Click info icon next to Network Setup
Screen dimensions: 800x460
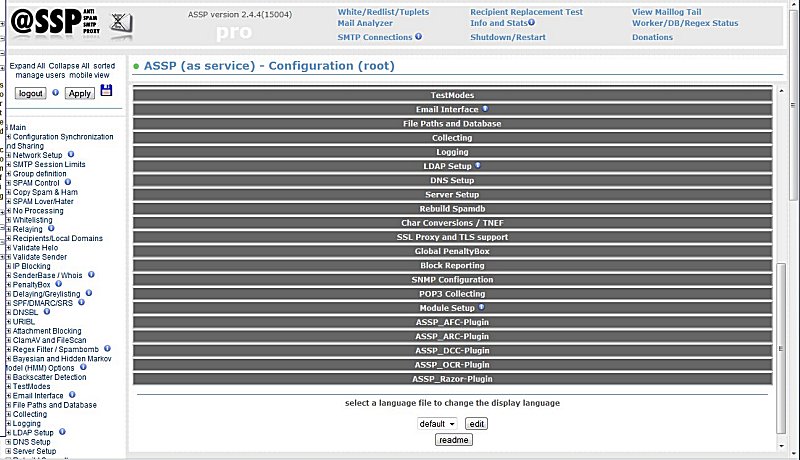point(71,155)
